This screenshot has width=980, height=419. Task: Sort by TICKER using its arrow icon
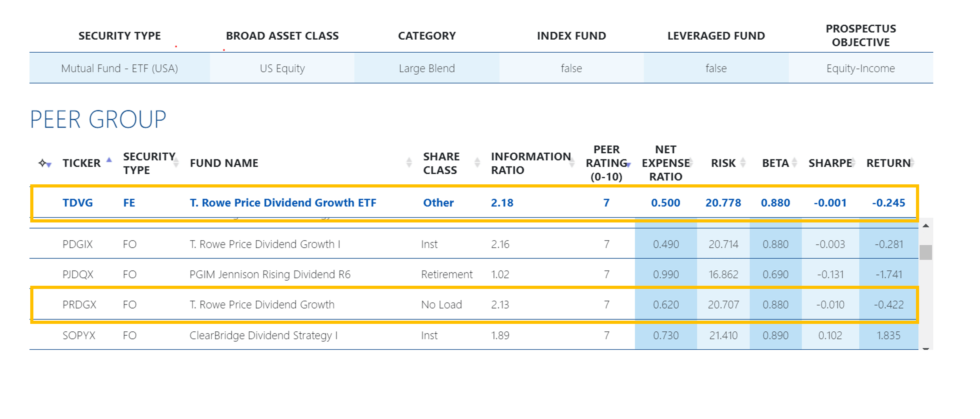point(109,160)
